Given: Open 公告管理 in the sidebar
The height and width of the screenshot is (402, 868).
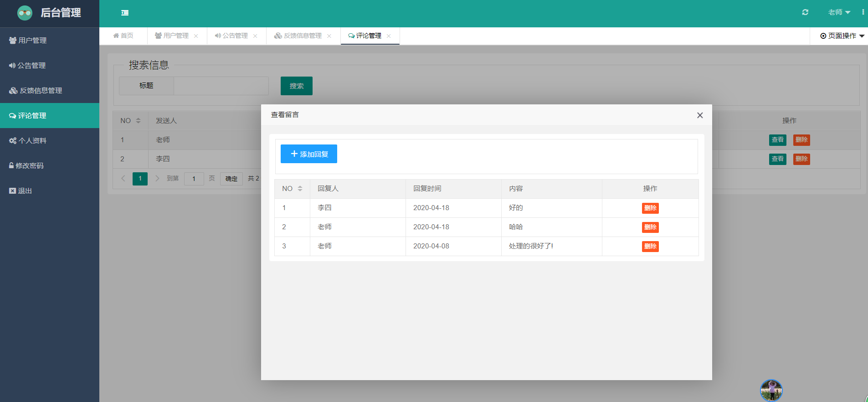Looking at the screenshot, I should point(50,65).
